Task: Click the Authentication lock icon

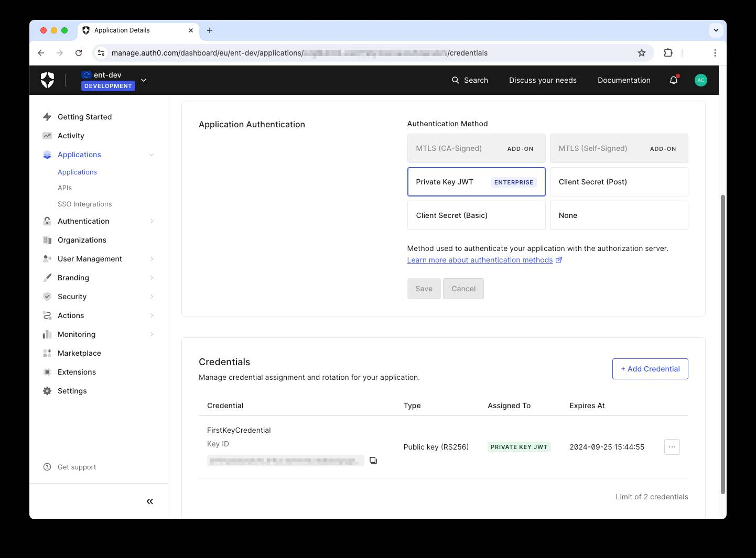Action: pos(47,221)
